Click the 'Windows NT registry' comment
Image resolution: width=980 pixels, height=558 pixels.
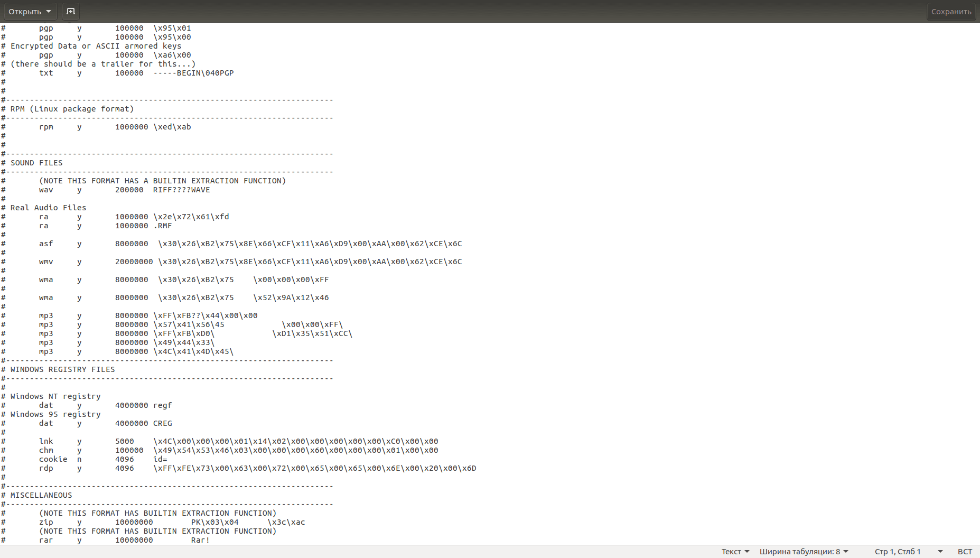[55, 396]
